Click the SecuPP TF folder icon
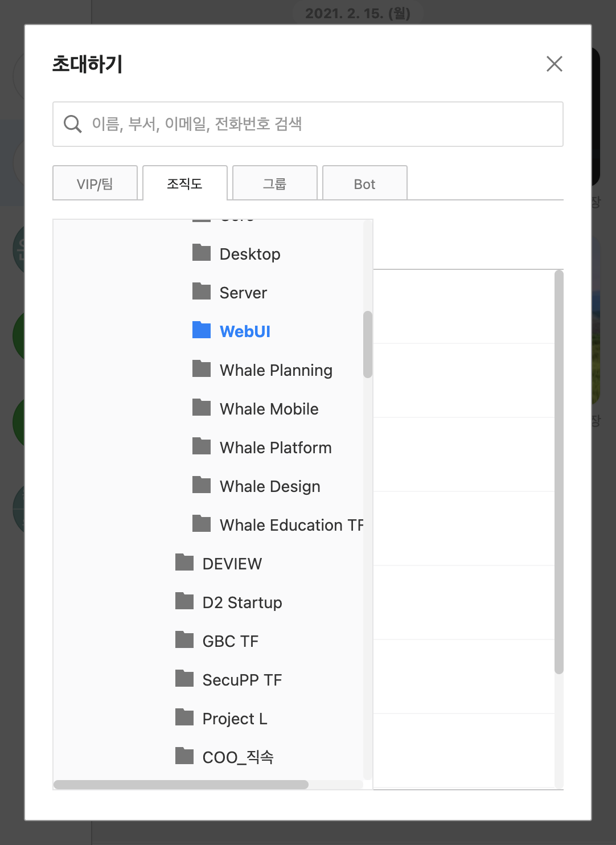 [x=184, y=678]
